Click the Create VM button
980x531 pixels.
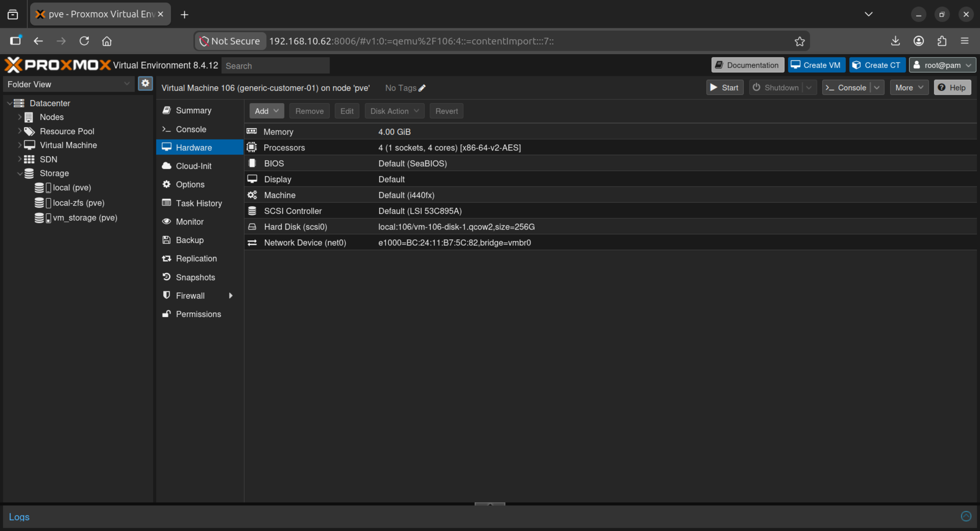pyautogui.click(x=816, y=65)
